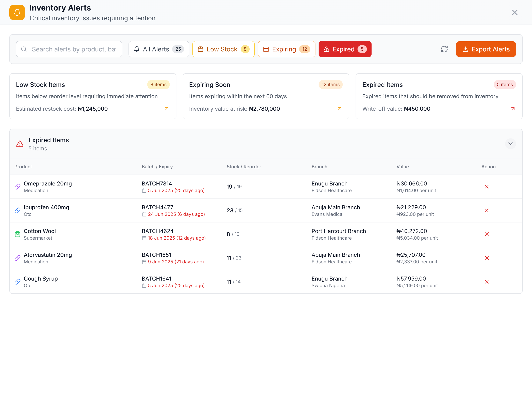Switch to the All Alerts filter
532x399 pixels.
pos(159,49)
